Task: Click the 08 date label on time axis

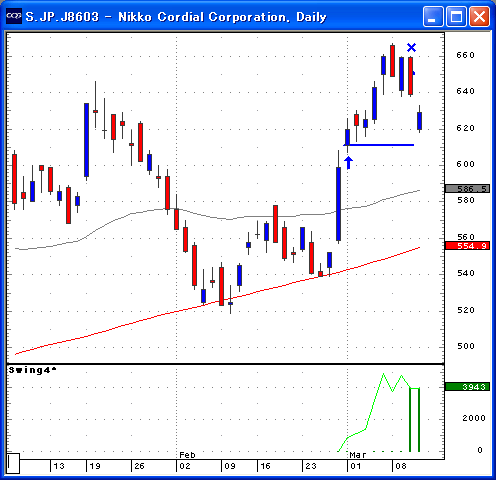Action: click(401, 466)
